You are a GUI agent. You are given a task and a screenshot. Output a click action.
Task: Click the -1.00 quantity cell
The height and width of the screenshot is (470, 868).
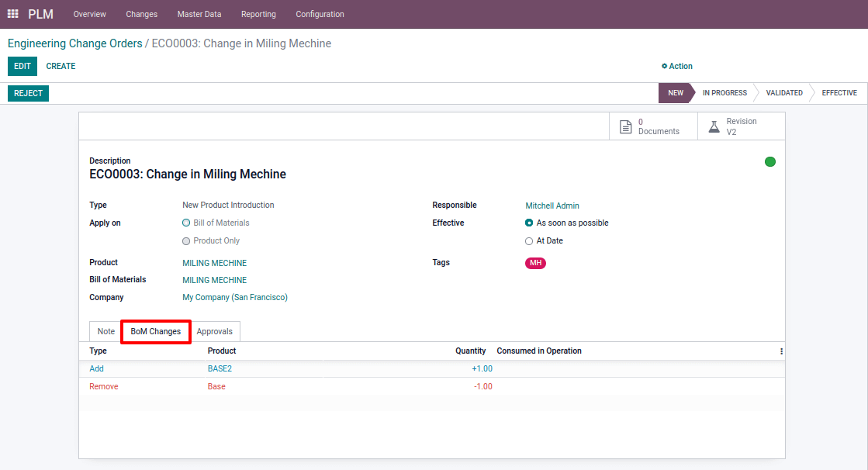[x=482, y=386]
